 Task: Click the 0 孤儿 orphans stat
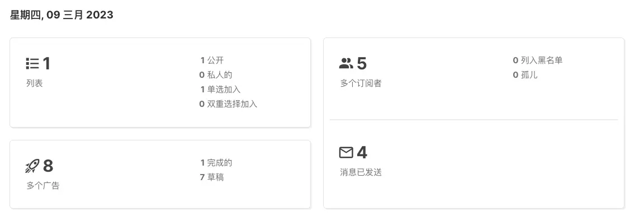525,75
